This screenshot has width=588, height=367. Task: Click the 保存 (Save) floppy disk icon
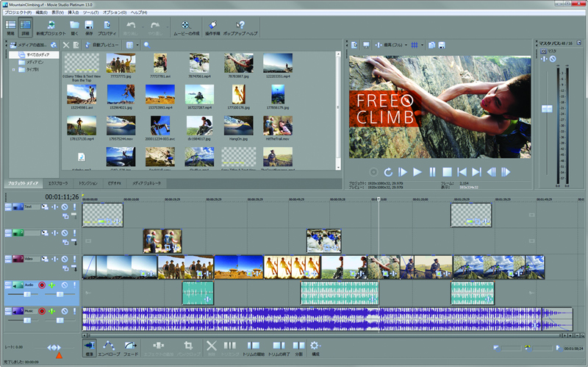(x=89, y=26)
